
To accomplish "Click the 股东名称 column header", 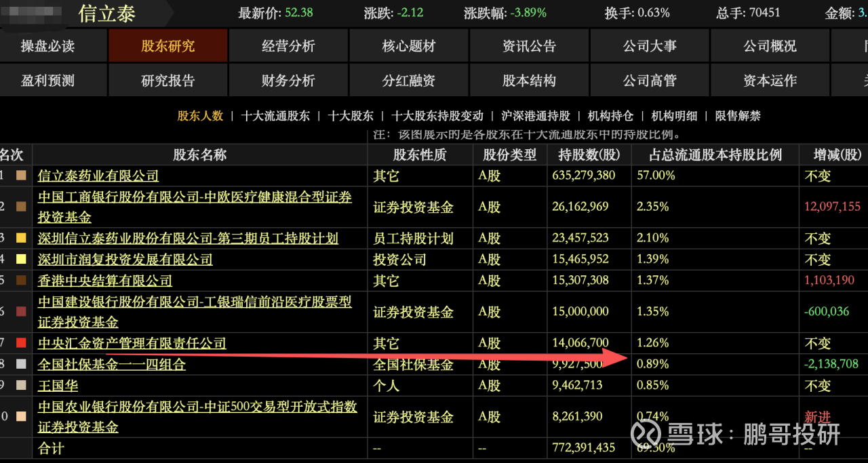I will [199, 155].
